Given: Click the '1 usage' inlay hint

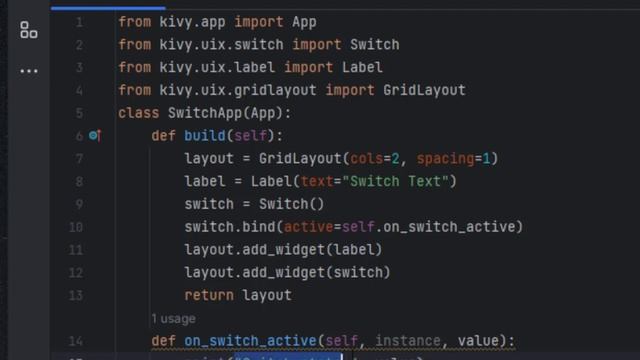Looking at the screenshot, I should pyautogui.click(x=173, y=318).
